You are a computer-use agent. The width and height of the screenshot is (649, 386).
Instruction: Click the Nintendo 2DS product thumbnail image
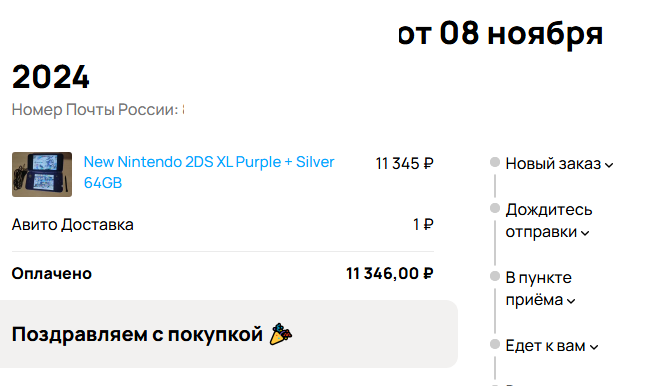[42, 174]
